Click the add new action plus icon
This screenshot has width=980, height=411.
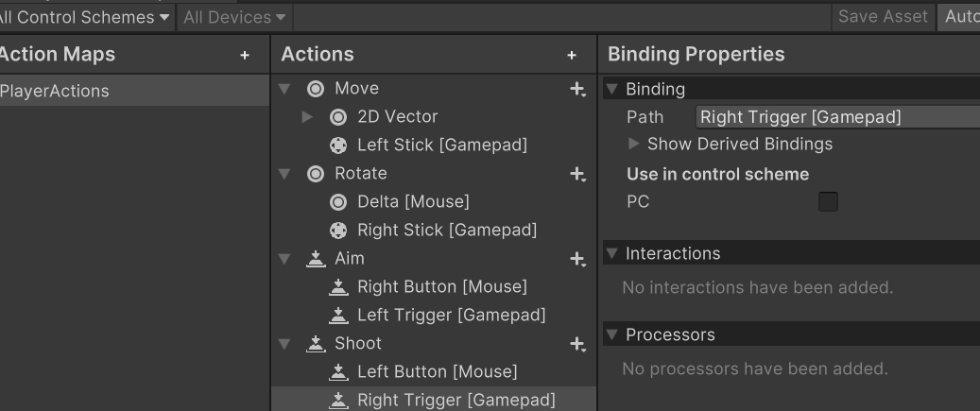point(572,56)
